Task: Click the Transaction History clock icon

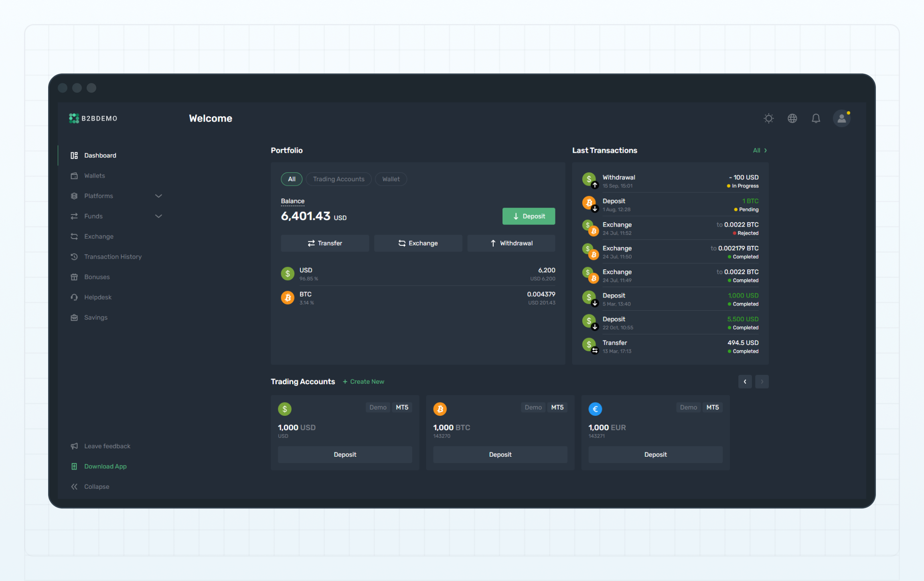Action: pos(74,257)
